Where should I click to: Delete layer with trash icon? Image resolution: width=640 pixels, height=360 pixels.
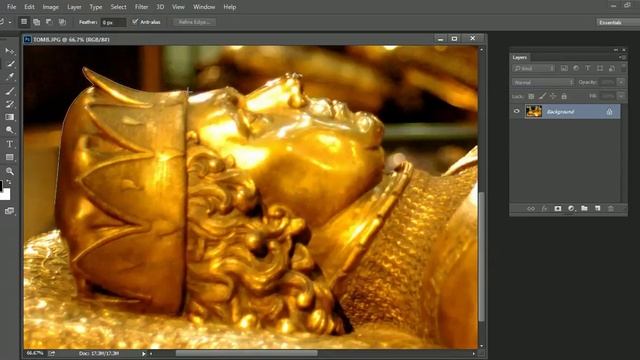coord(611,209)
